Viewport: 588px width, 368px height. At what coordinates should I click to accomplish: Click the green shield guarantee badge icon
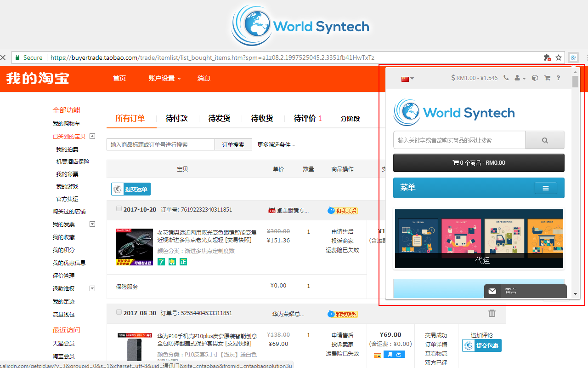[x=172, y=262]
